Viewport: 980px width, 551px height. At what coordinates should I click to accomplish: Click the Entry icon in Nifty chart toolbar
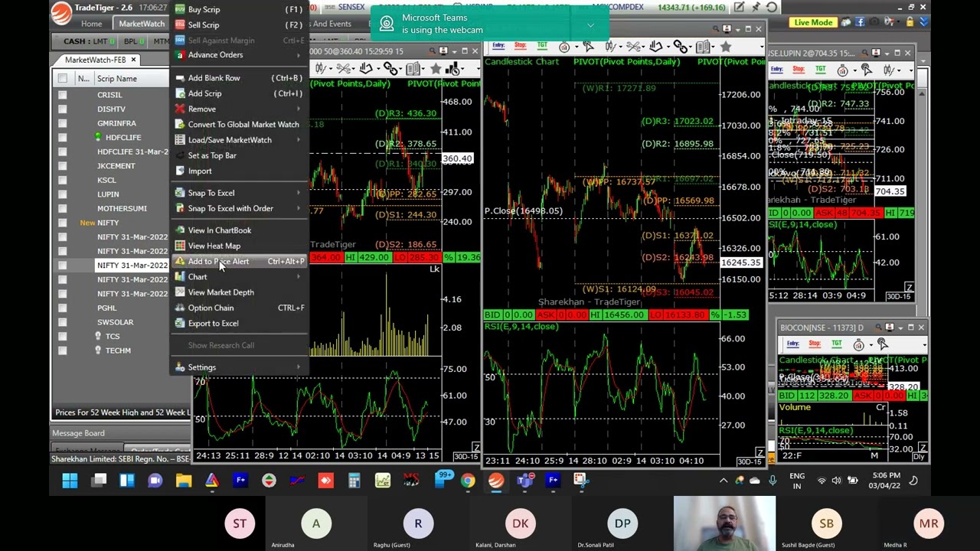498,47
